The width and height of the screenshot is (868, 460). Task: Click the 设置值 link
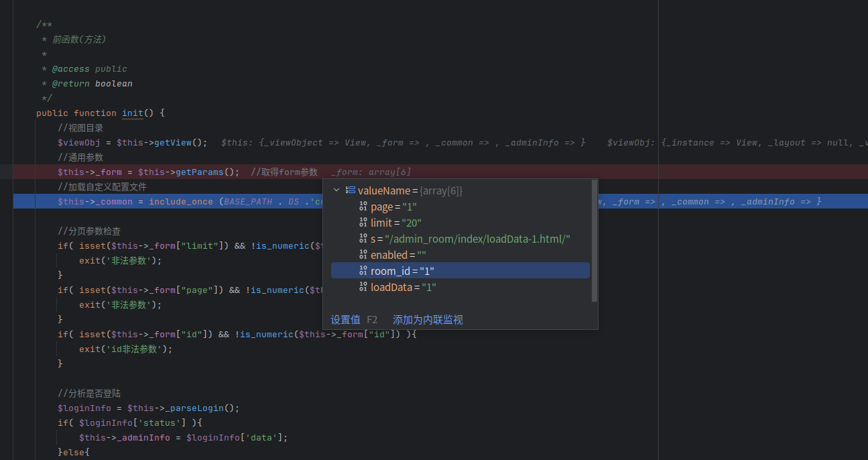(x=345, y=320)
